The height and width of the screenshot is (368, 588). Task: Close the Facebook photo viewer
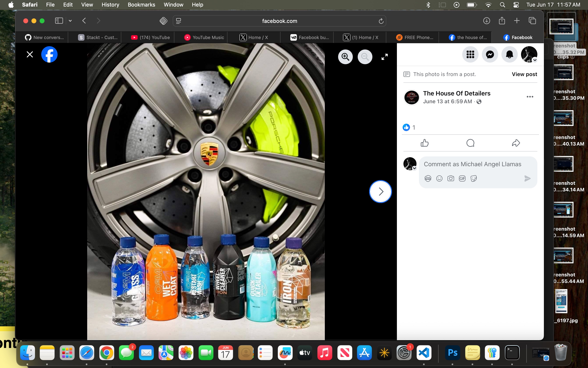click(30, 55)
